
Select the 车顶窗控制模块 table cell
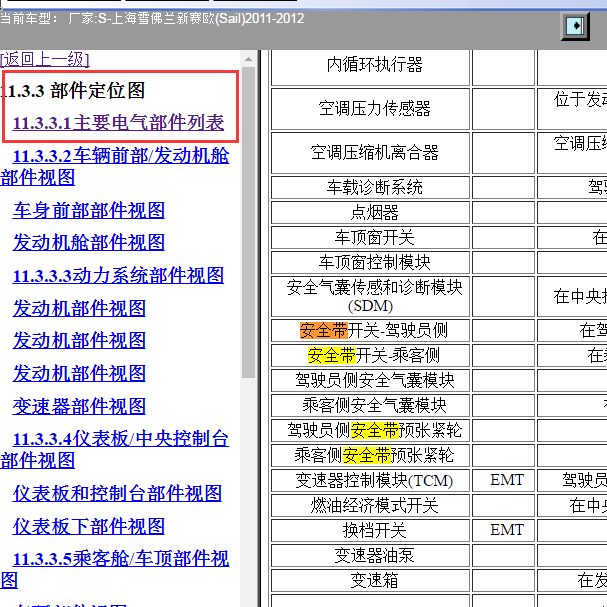[370, 262]
